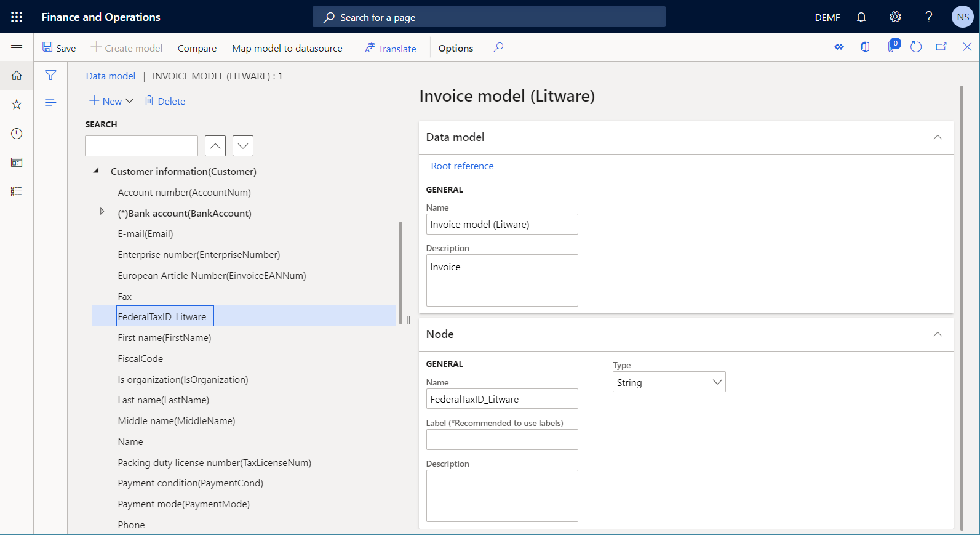Open the app launcher waffle icon
980x535 pixels.
[x=17, y=17]
